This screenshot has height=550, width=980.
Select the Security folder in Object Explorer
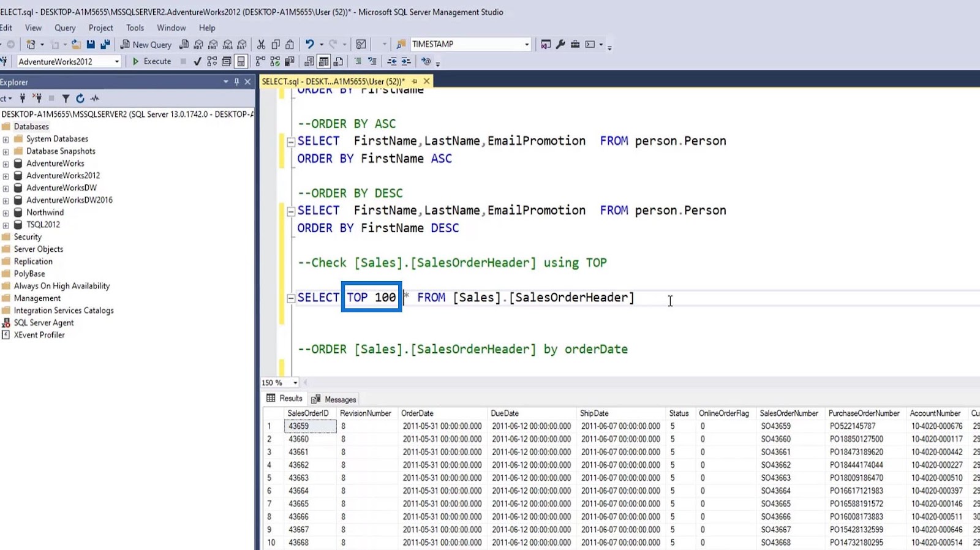click(x=28, y=237)
